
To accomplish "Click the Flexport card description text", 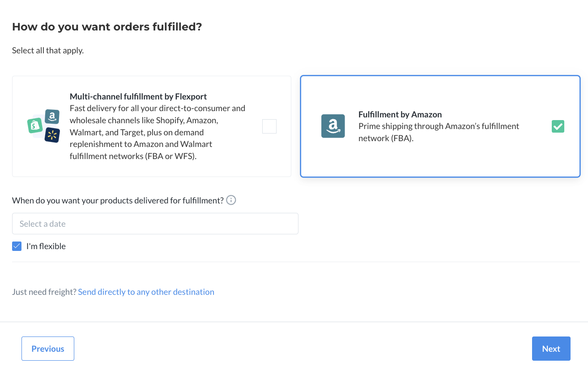I will click(x=158, y=132).
